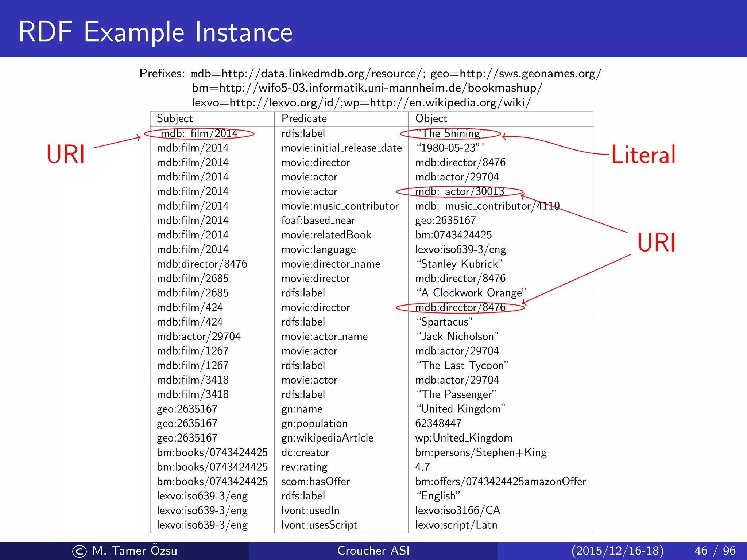The width and height of the screenshot is (747, 560).
Task: Select the literal "English"
Action: (438, 496)
